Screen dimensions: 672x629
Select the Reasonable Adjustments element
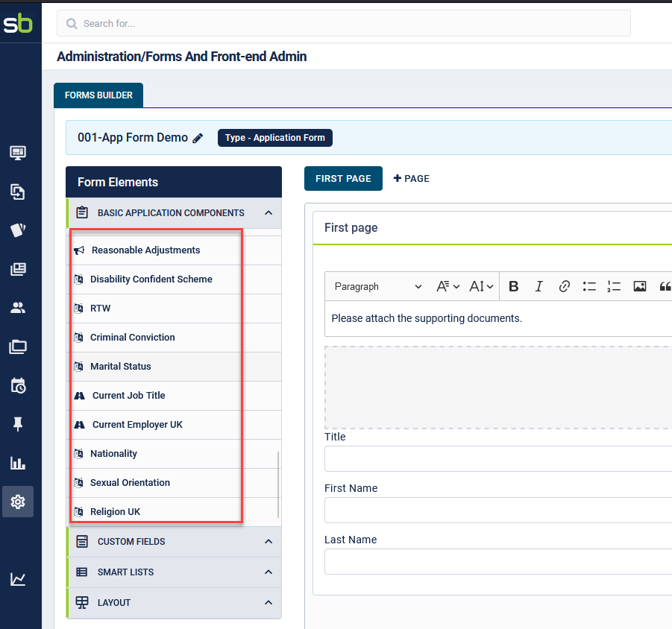coord(174,250)
